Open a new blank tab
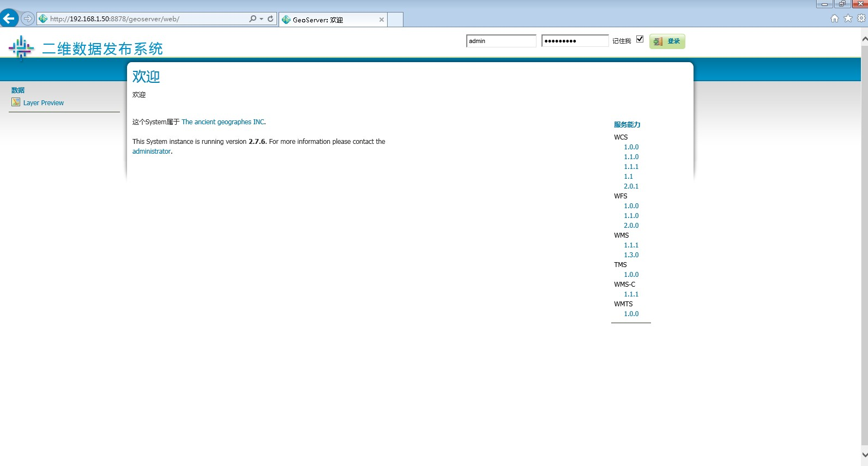Image resolution: width=868 pixels, height=466 pixels. click(x=395, y=20)
